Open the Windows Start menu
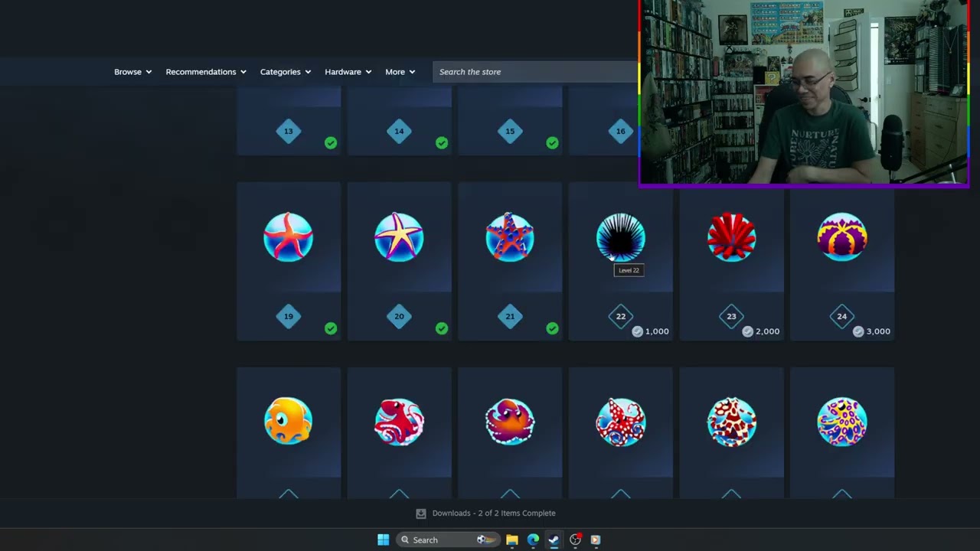Image resolution: width=980 pixels, height=551 pixels. [x=384, y=540]
